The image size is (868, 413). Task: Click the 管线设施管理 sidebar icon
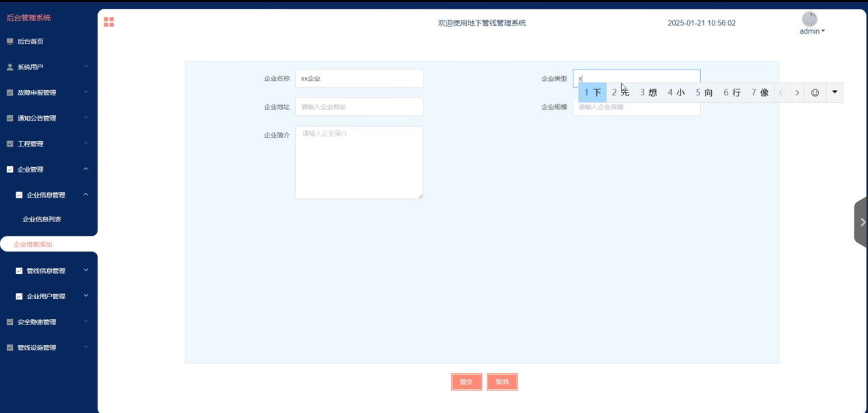(10, 348)
